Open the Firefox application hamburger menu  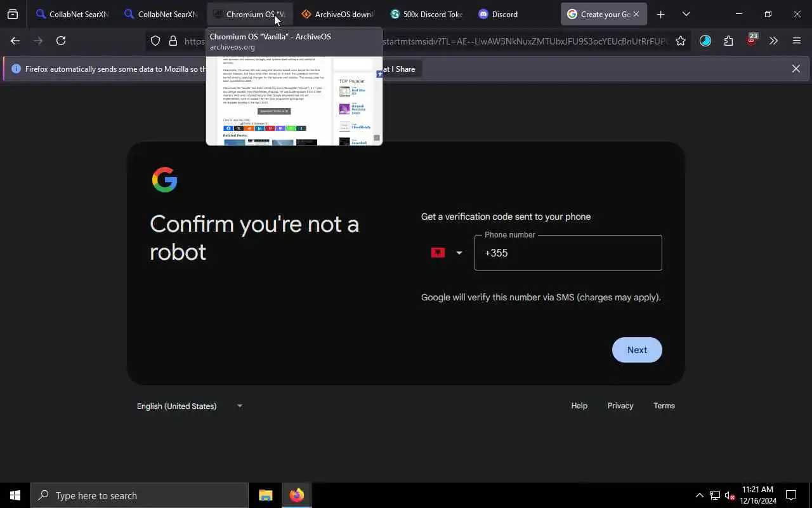click(797, 41)
